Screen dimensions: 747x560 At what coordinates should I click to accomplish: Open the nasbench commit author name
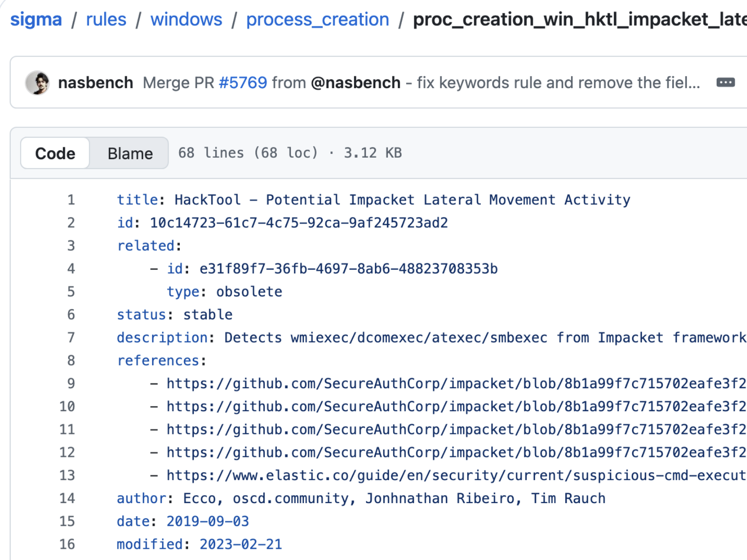(95, 83)
